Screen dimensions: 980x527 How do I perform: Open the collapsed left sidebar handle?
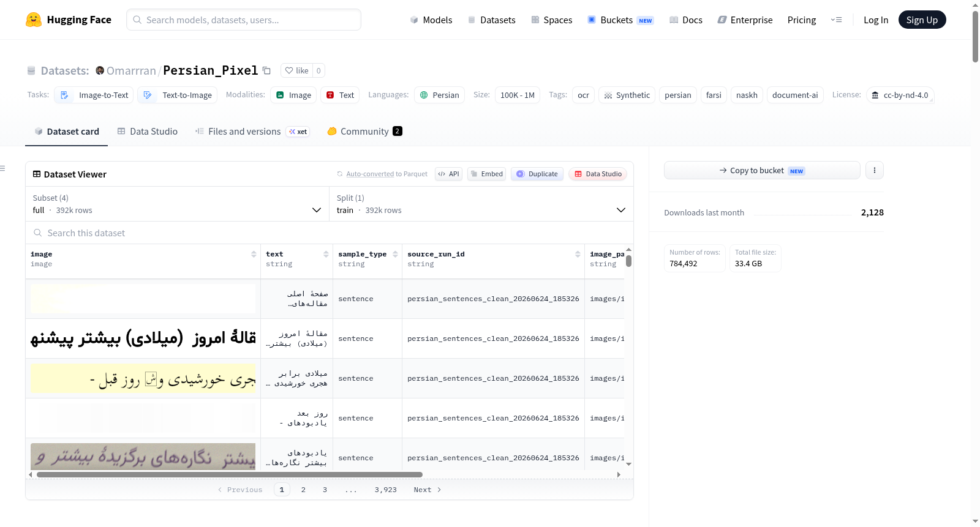tap(2, 168)
